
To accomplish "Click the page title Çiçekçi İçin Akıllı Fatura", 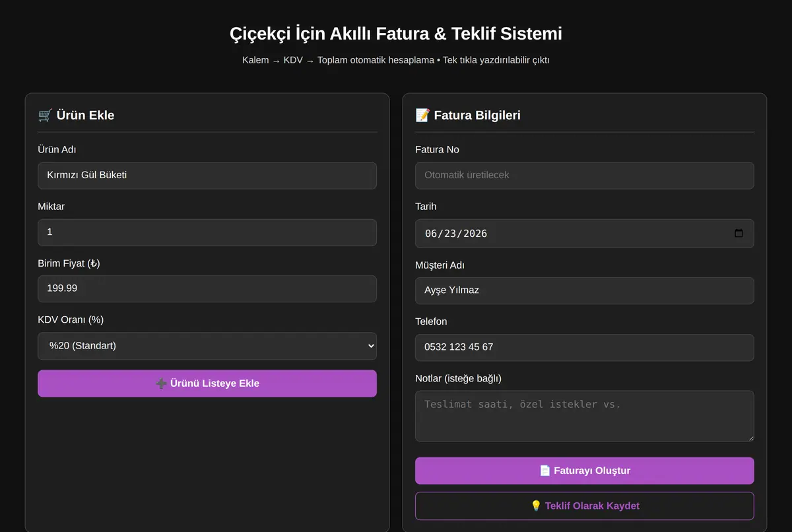I will coord(396,34).
